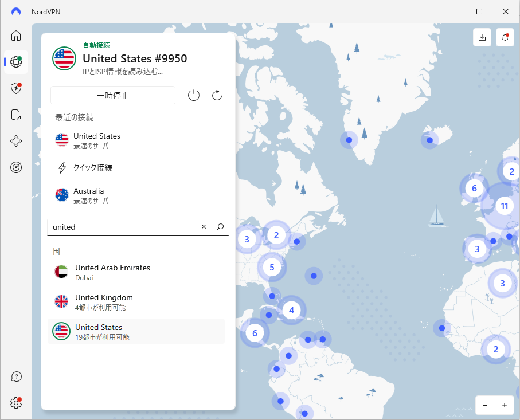Click the connected United States flag icon
The width and height of the screenshot is (520, 420).
tap(64, 58)
